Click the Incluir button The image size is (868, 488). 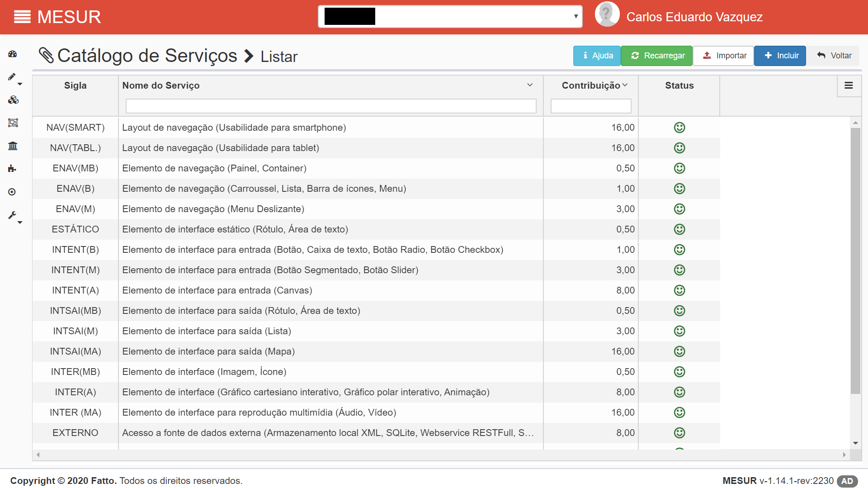pos(780,56)
